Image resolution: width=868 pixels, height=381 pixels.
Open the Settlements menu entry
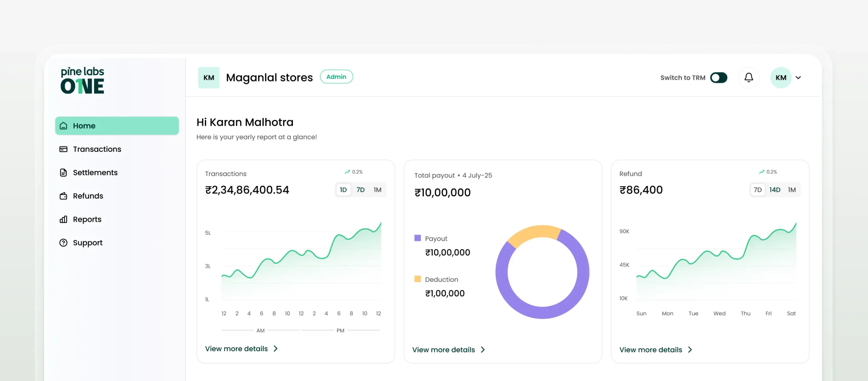point(95,172)
